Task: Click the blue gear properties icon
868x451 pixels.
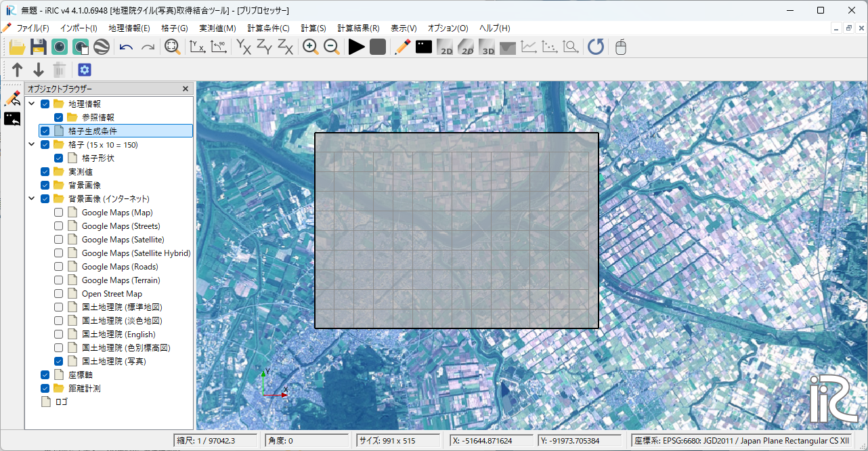Action: pos(85,70)
